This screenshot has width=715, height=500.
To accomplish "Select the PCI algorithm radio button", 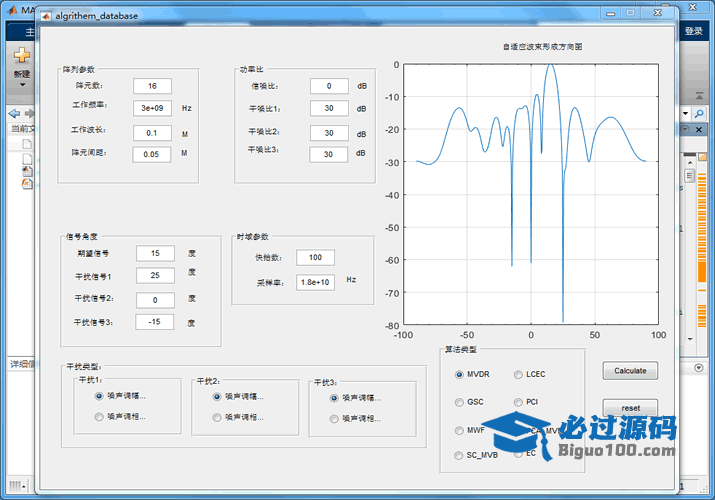I will point(518,402).
